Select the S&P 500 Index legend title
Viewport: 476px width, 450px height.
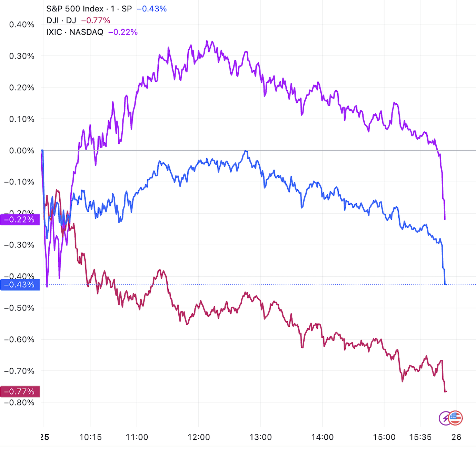[x=89, y=9]
